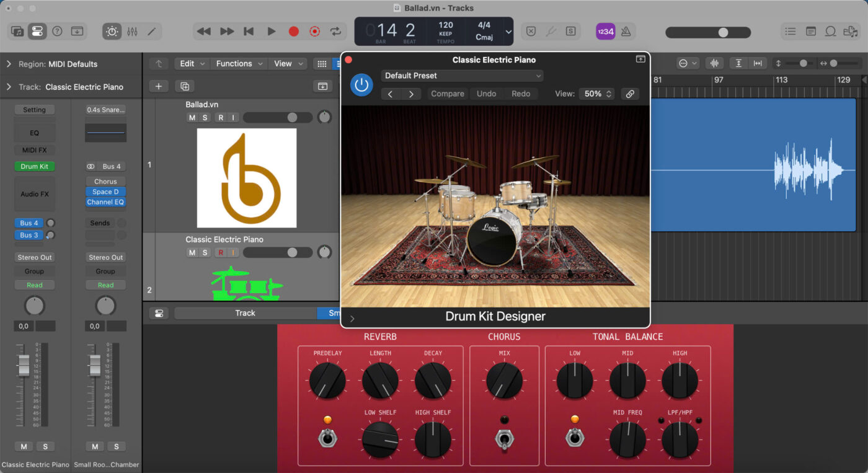Toggle input monitoring on Classic Electric Piano track
Viewport: 868px width, 473px height.
233,252
